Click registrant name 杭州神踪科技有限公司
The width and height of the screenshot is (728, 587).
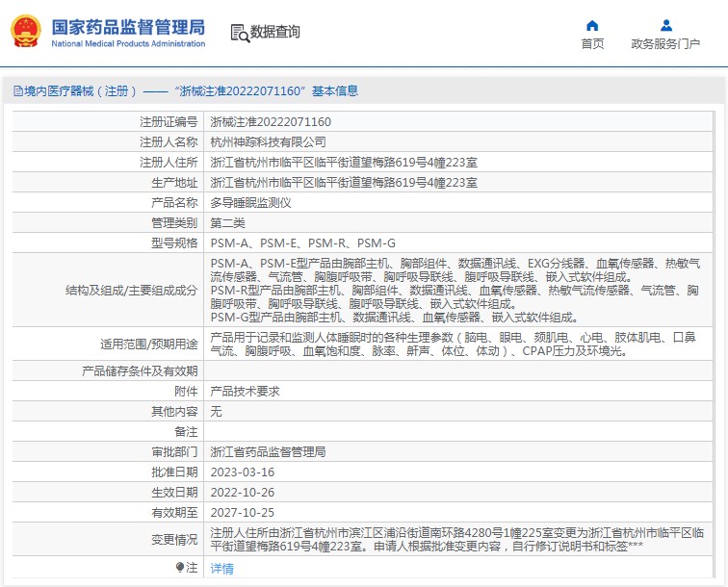pos(261,142)
